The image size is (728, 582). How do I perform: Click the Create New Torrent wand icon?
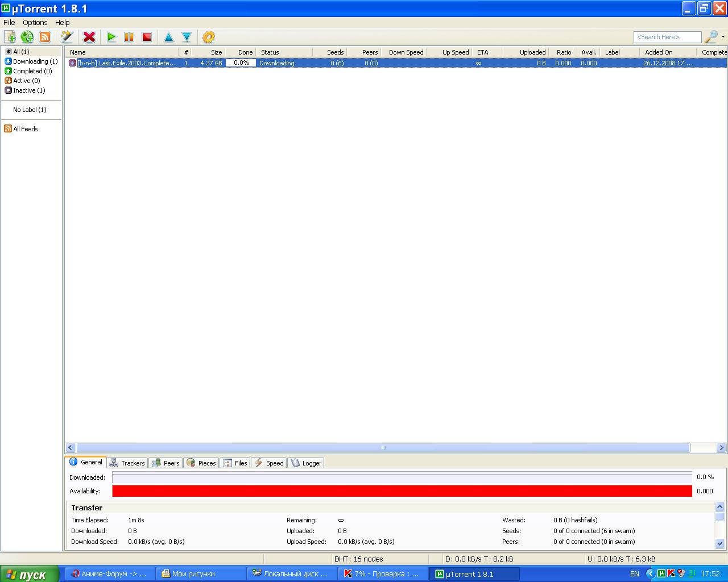(x=67, y=37)
